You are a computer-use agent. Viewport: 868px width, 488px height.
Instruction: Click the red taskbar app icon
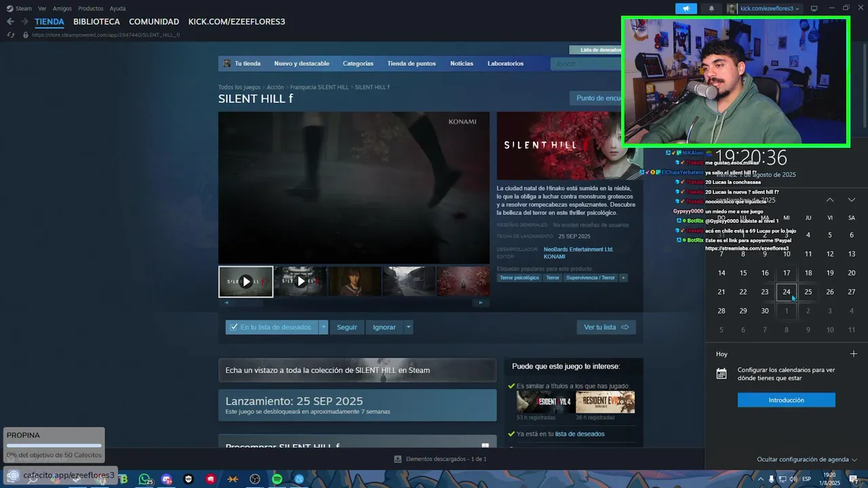pos(211,479)
